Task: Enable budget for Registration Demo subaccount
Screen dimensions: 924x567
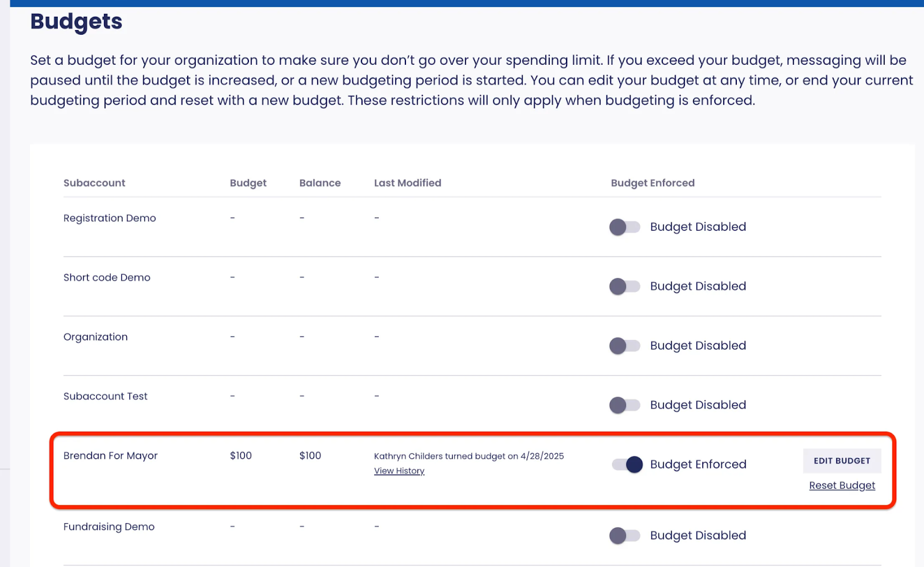Action: click(x=625, y=227)
